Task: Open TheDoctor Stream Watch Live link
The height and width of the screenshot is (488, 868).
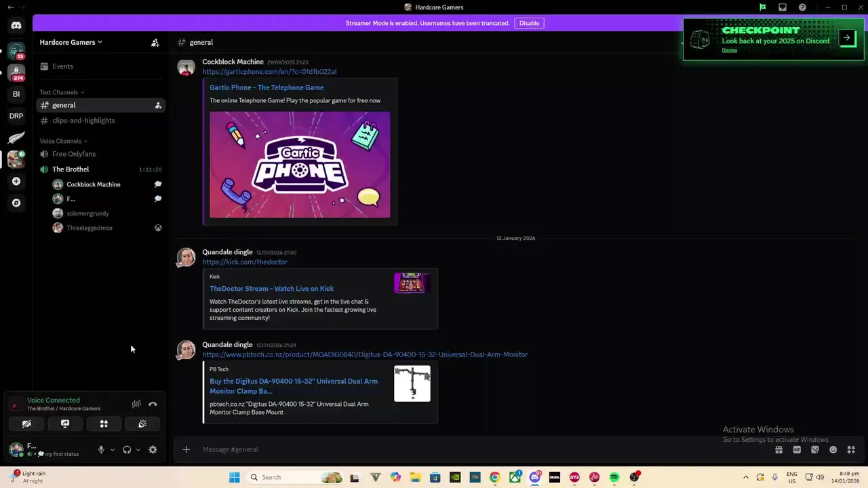Action: pyautogui.click(x=271, y=289)
